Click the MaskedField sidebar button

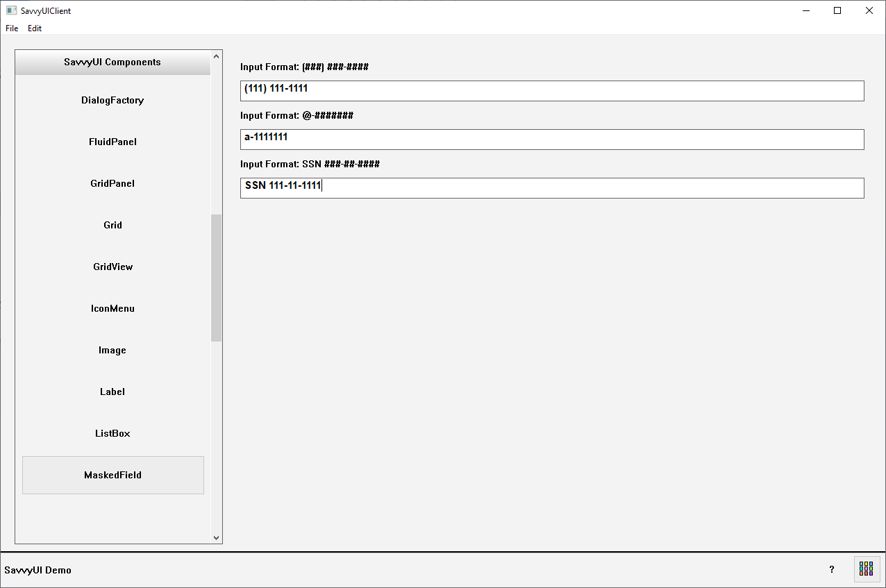coord(112,475)
